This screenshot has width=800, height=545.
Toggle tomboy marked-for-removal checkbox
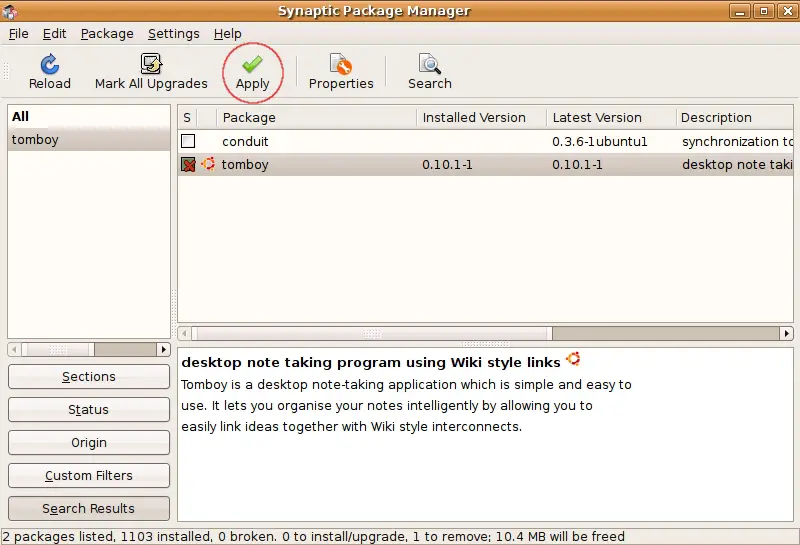[188, 164]
